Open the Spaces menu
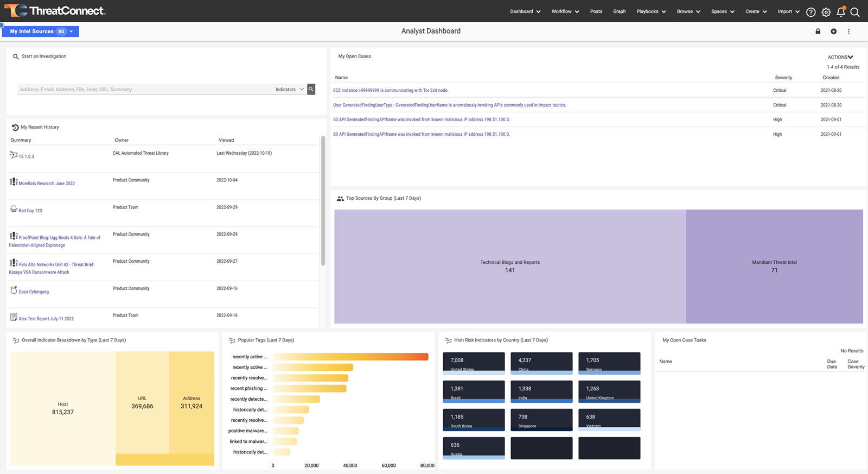Viewport: 868px width, 474px height. [x=723, y=11]
